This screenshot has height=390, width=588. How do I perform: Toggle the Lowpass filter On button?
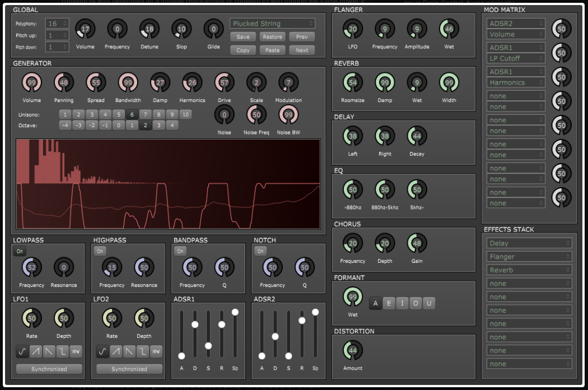[19, 251]
